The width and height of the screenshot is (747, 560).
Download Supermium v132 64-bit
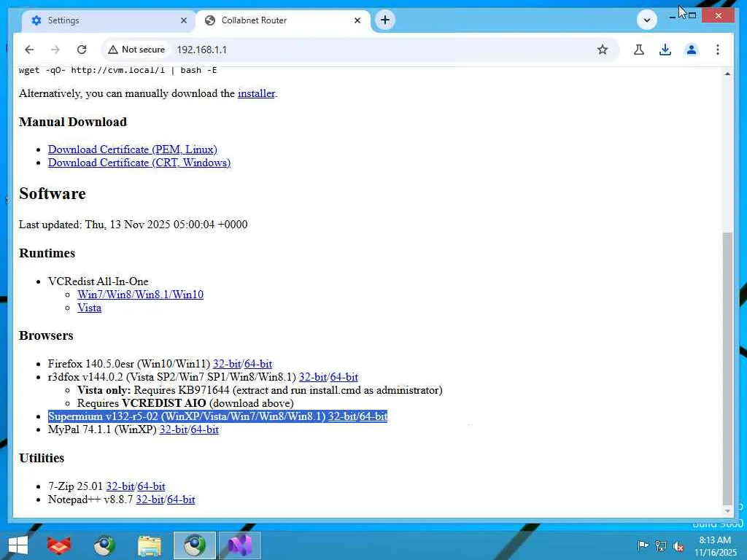pyautogui.click(x=373, y=416)
